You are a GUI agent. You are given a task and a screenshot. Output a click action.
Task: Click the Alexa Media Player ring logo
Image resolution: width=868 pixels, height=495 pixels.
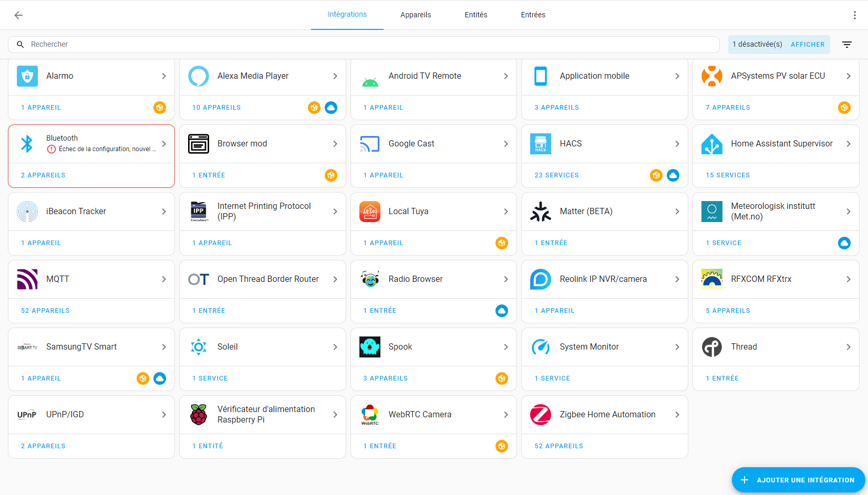pyautogui.click(x=199, y=76)
